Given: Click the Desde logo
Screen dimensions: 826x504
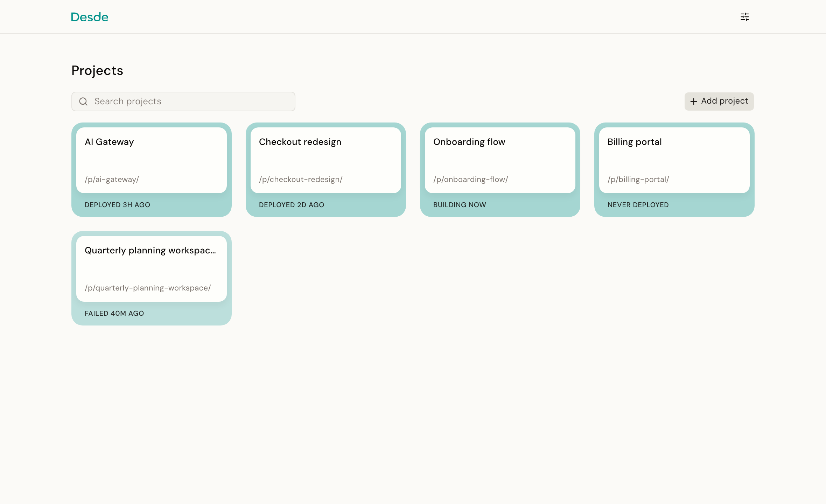Looking at the screenshot, I should tap(90, 17).
